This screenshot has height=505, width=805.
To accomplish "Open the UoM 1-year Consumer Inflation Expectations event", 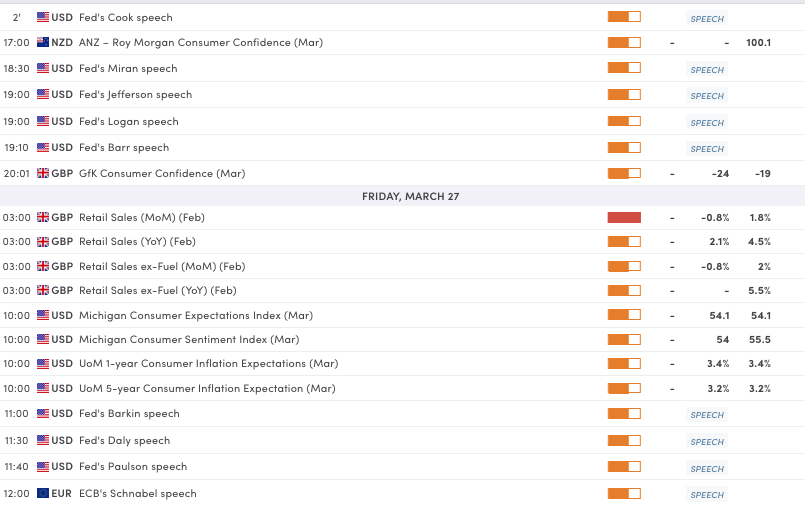I will click(x=208, y=364).
